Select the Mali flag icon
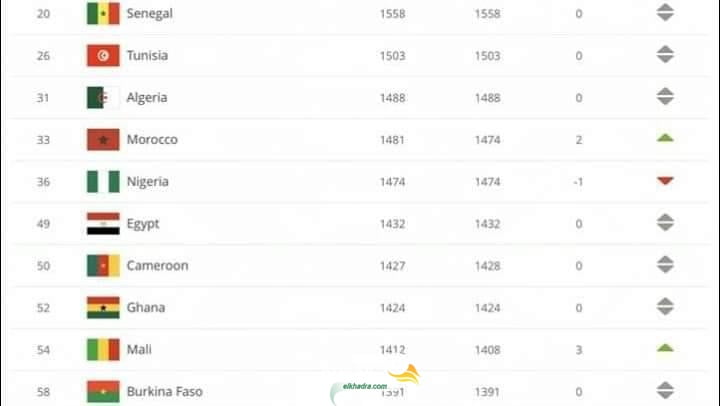720x406 pixels. pyautogui.click(x=103, y=350)
